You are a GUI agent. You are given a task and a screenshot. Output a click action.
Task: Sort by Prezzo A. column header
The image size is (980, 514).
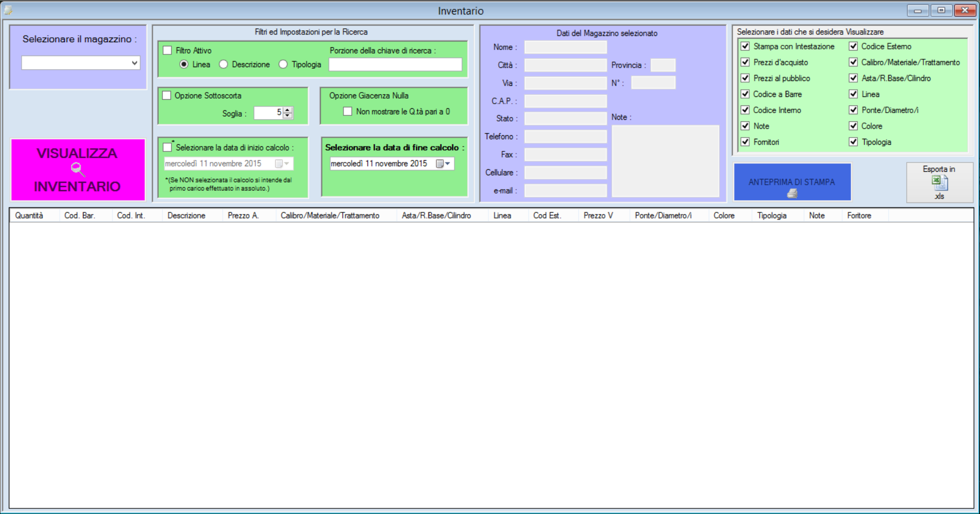(249, 215)
